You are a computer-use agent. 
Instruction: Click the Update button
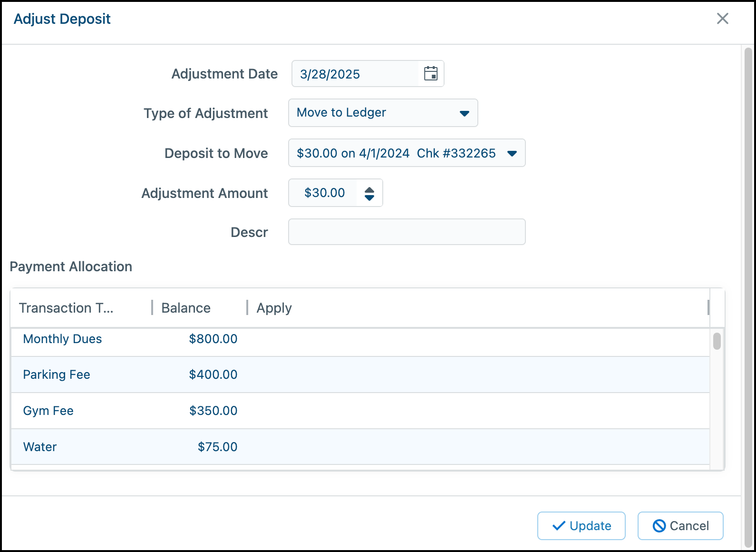pyautogui.click(x=582, y=526)
